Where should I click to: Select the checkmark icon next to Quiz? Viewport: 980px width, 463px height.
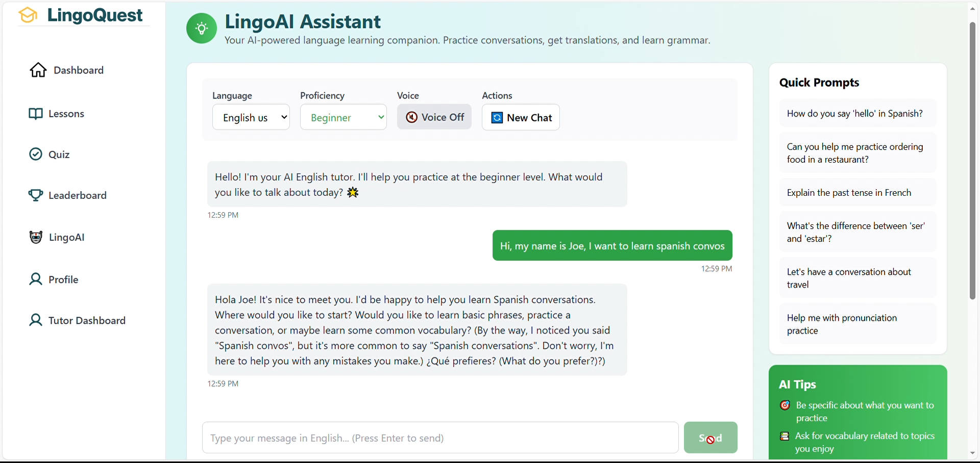coord(35,154)
